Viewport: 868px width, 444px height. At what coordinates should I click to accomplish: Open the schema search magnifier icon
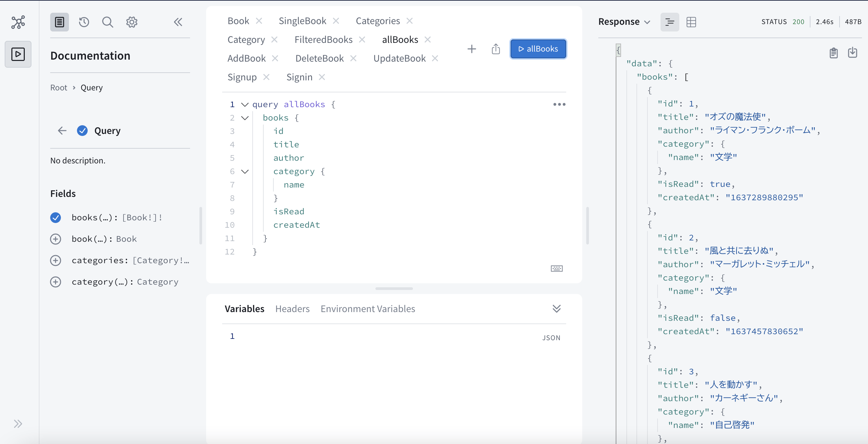(107, 22)
